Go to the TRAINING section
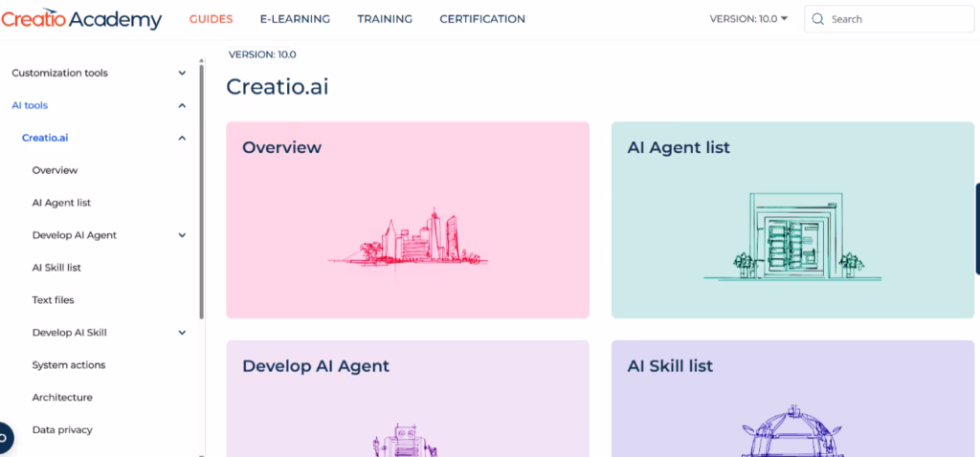 385,19
